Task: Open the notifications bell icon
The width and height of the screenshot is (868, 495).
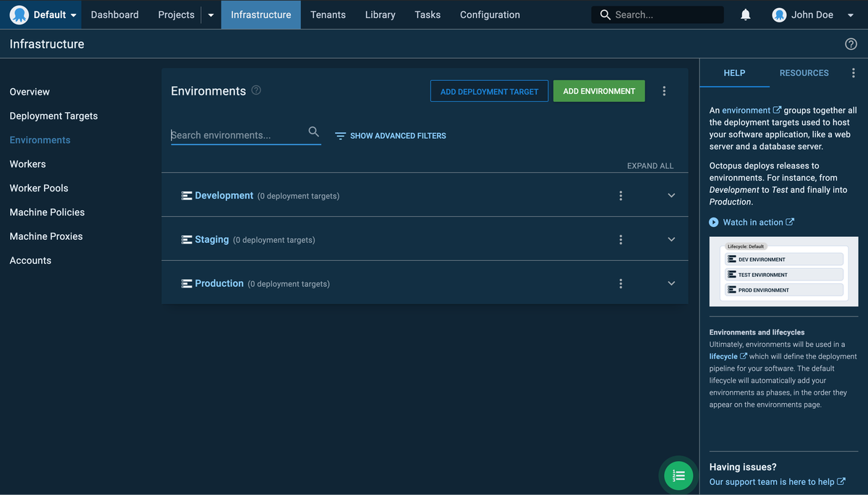Action: tap(745, 15)
